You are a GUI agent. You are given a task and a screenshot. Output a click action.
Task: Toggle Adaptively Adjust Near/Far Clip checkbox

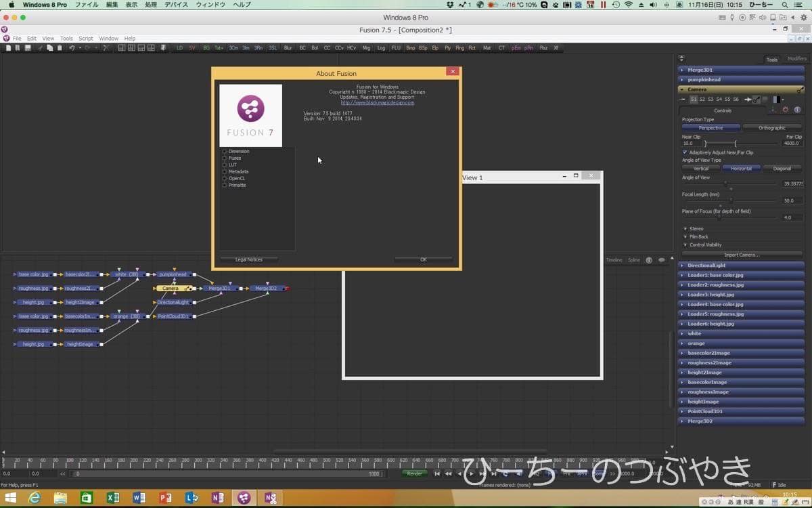click(x=685, y=152)
